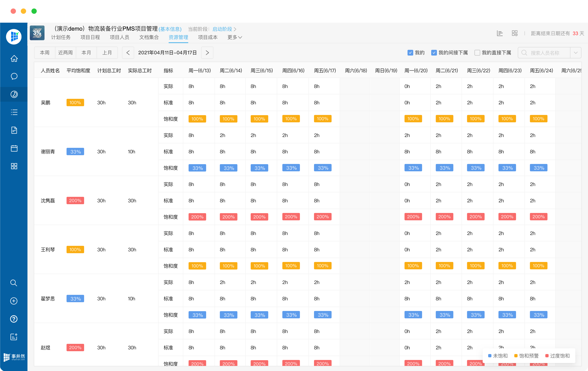This screenshot has width=588, height=371.
Task: Switch to the 项目成本 tab
Action: click(x=208, y=37)
